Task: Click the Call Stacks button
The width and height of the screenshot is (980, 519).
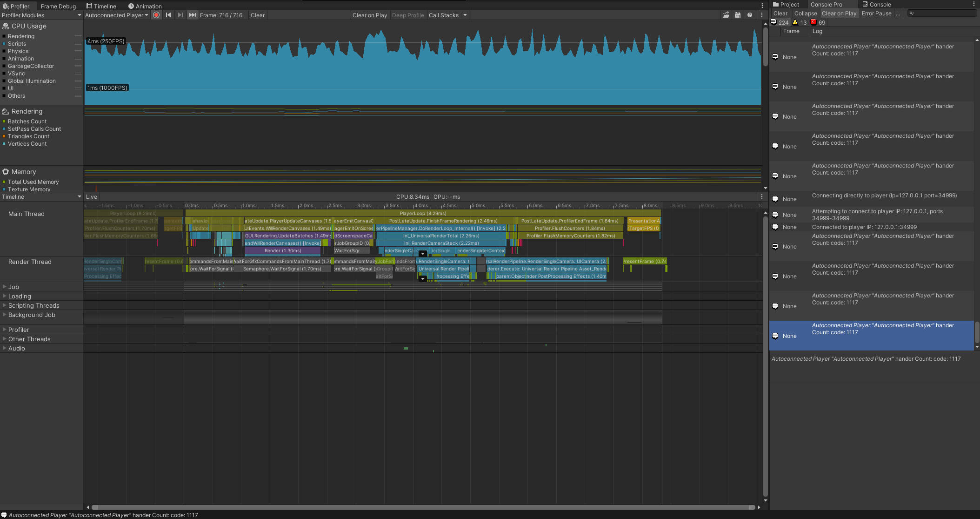Action: [x=443, y=15]
